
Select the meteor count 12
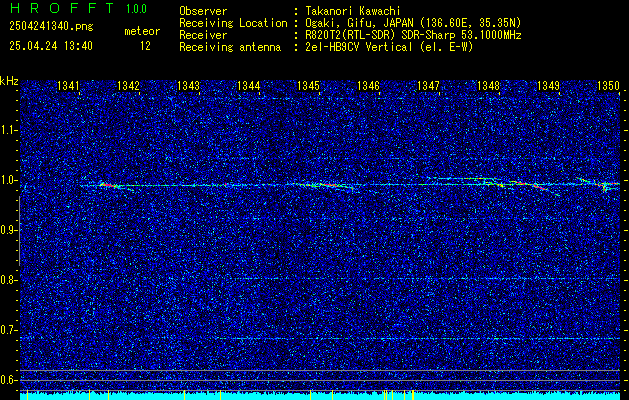145,46
